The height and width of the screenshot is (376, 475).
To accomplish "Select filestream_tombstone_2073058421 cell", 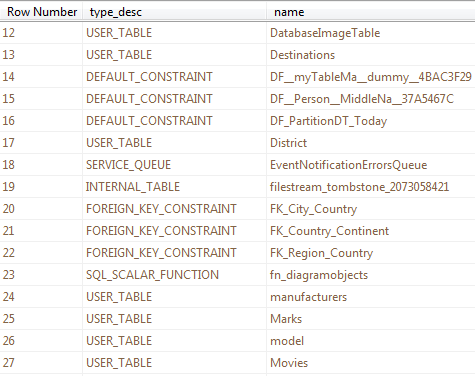I will click(371, 187).
